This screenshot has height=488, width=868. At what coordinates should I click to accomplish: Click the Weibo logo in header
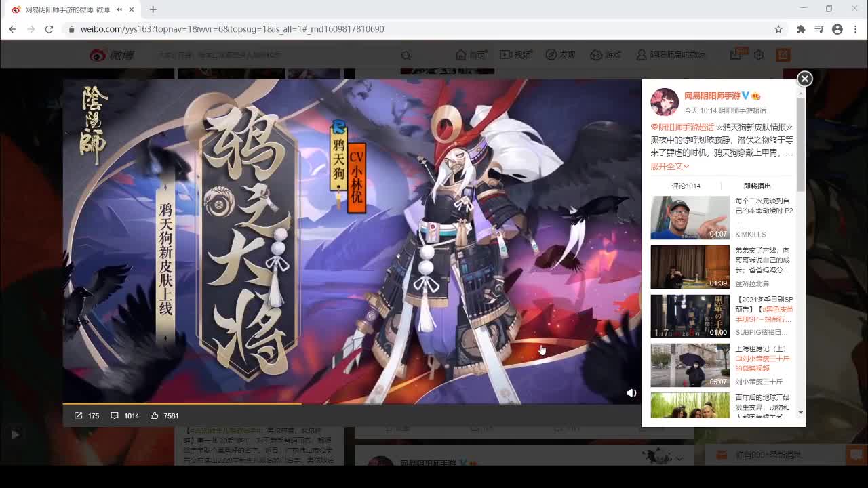[113, 55]
